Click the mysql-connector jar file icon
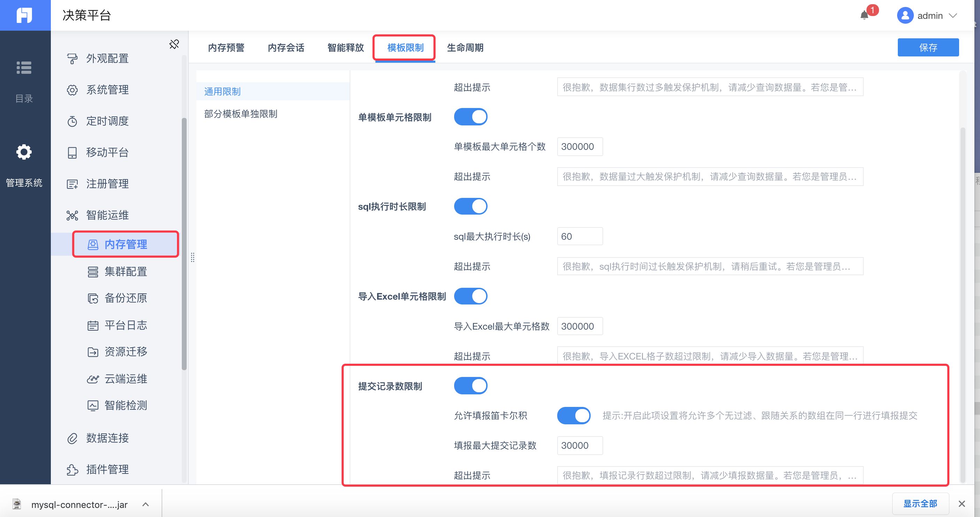This screenshot has width=980, height=517. (16, 504)
